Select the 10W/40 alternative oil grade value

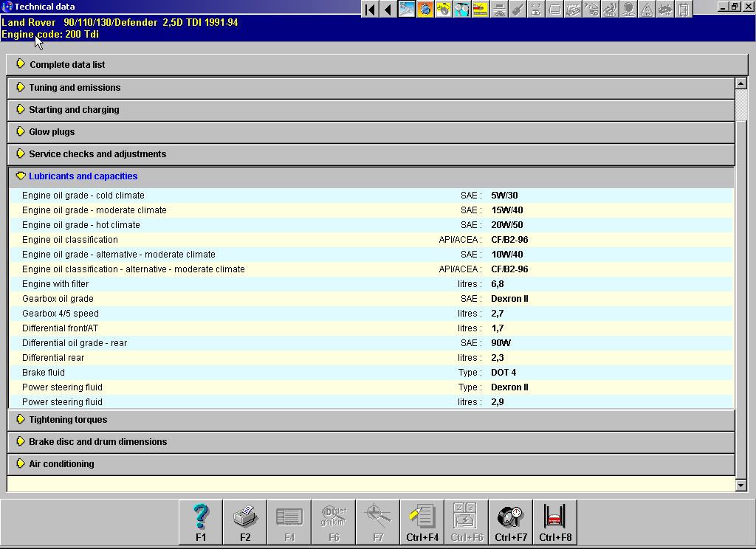coord(507,255)
